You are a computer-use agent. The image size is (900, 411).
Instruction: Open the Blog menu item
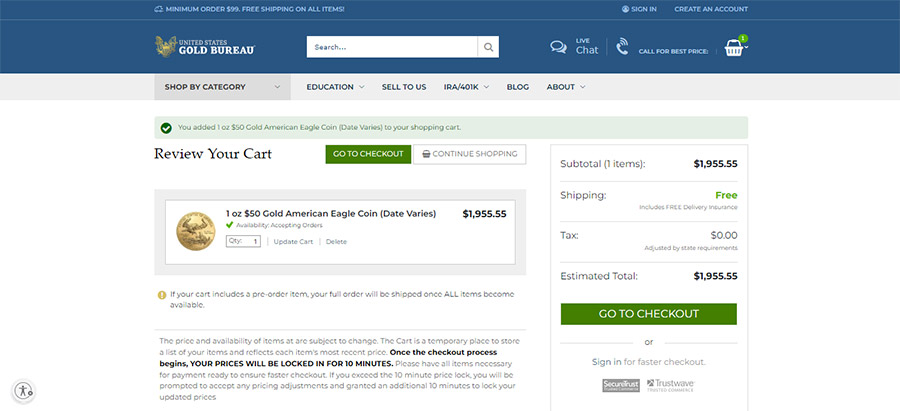click(518, 87)
